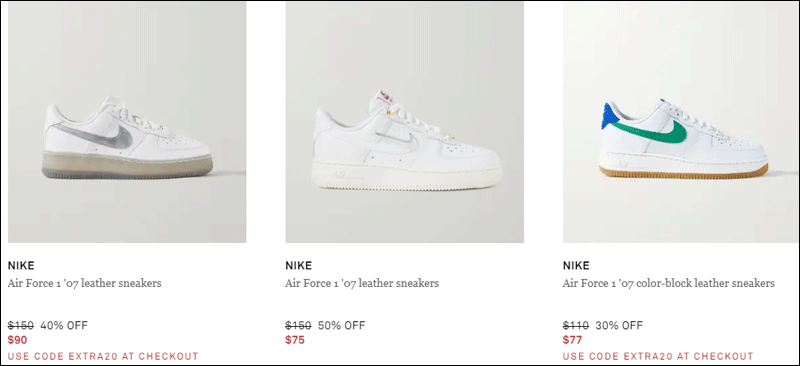Click struck-through $150 price of second sneaker
The image size is (800, 366).
click(298, 325)
